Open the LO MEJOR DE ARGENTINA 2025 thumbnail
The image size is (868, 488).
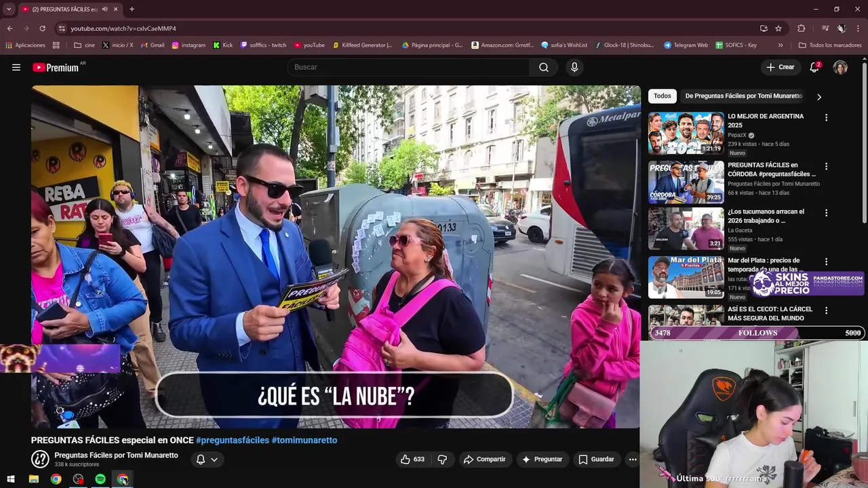point(686,134)
